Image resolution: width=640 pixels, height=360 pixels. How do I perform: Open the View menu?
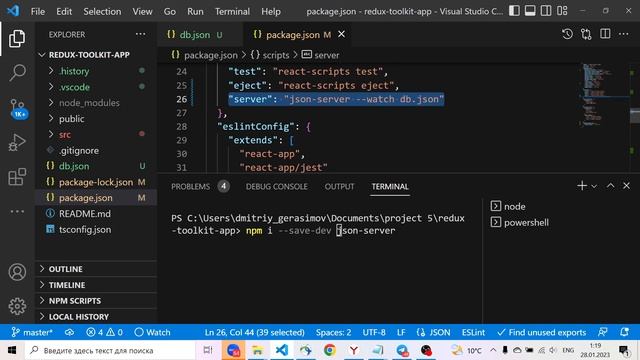(x=142, y=11)
